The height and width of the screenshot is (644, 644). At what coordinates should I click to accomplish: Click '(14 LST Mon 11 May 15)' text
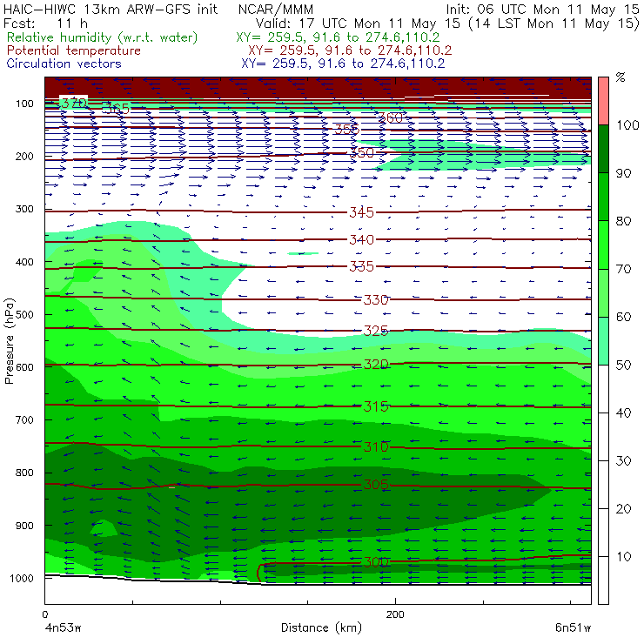click(x=554, y=23)
